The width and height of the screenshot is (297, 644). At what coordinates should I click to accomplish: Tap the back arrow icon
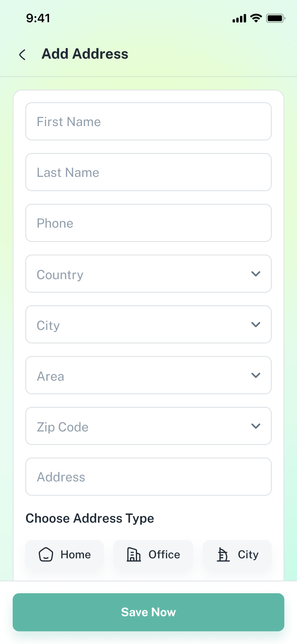click(23, 55)
